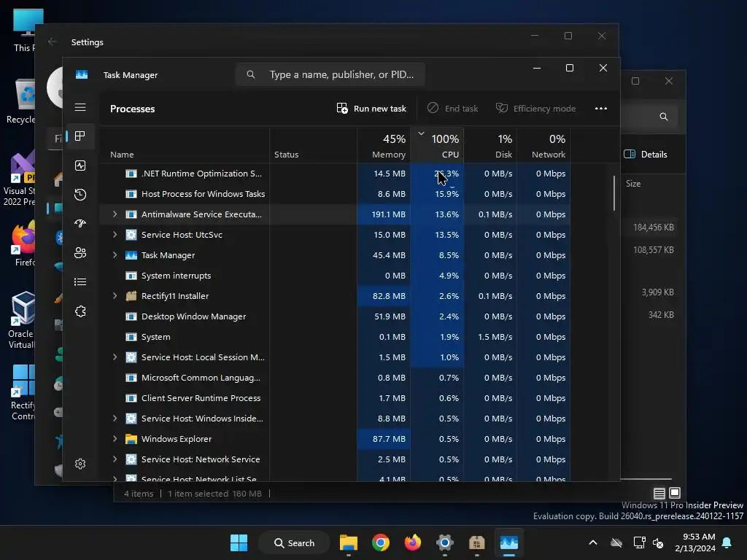Sort processes by the Disk column

(x=490, y=146)
